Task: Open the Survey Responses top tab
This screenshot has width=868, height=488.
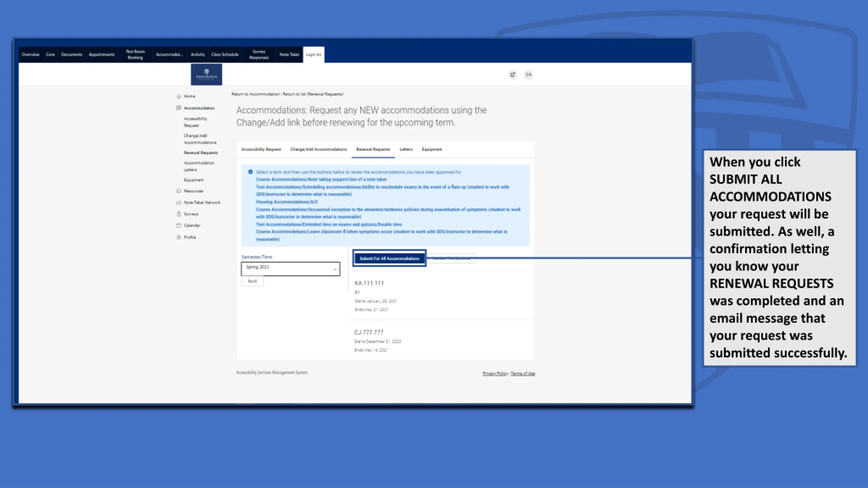Action: pyautogui.click(x=259, y=55)
